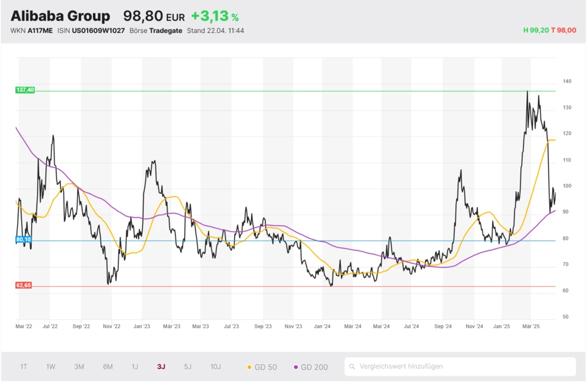Viewport: 588px width, 384px height.
Task: Select the 3M time range
Action: 79,367
